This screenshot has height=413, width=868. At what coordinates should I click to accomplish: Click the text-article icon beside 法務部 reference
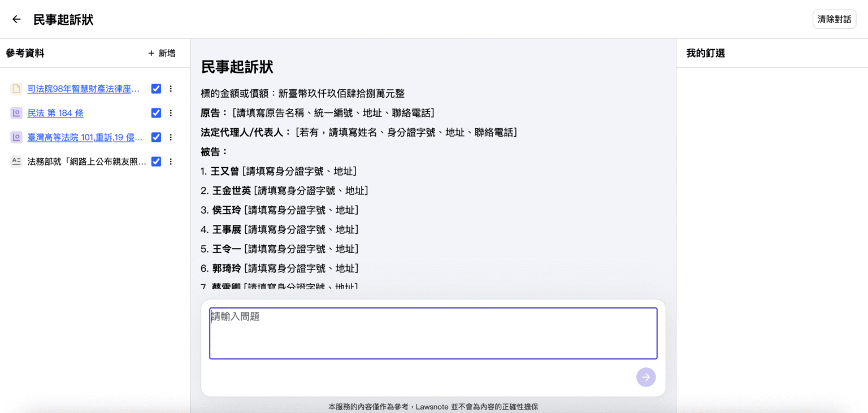pyautogui.click(x=16, y=162)
